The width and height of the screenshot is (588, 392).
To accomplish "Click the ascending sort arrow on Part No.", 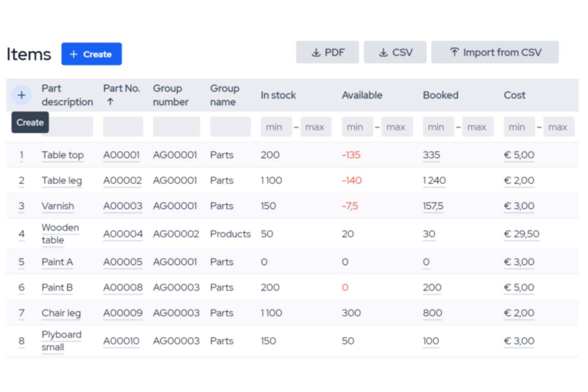I will click(x=110, y=102).
